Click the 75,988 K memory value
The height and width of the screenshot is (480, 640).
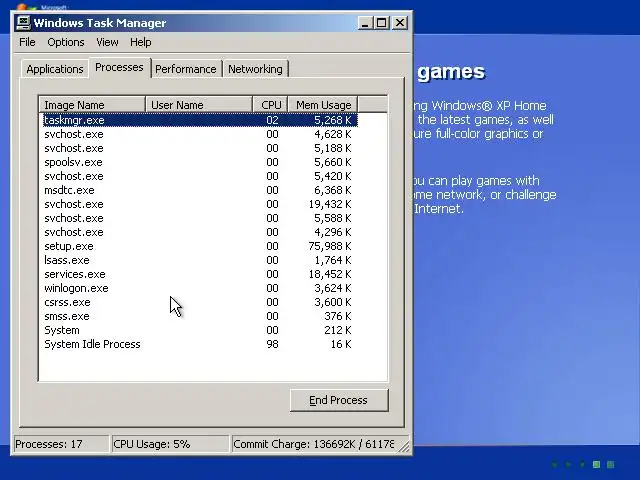click(x=330, y=246)
